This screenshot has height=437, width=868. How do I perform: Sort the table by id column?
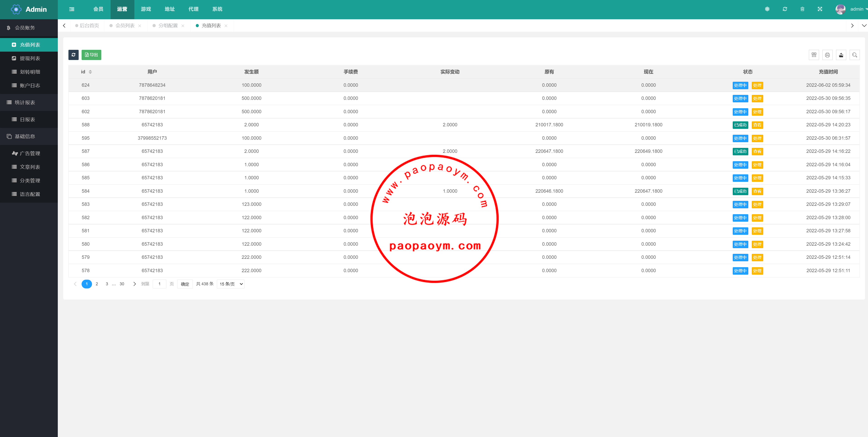[90, 72]
